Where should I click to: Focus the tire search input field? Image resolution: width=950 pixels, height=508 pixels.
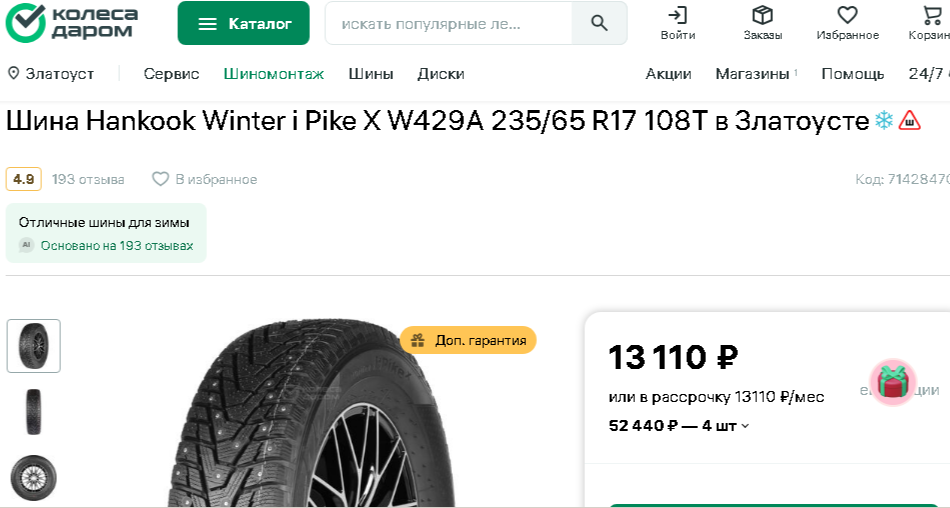coord(448,24)
